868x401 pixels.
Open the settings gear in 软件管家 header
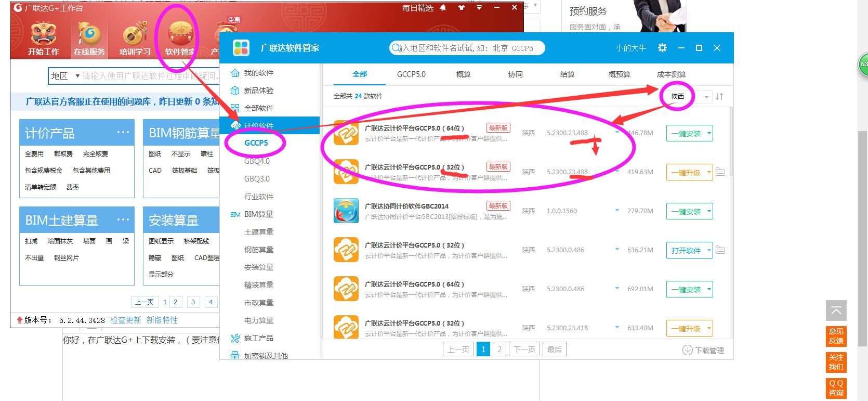[662, 48]
